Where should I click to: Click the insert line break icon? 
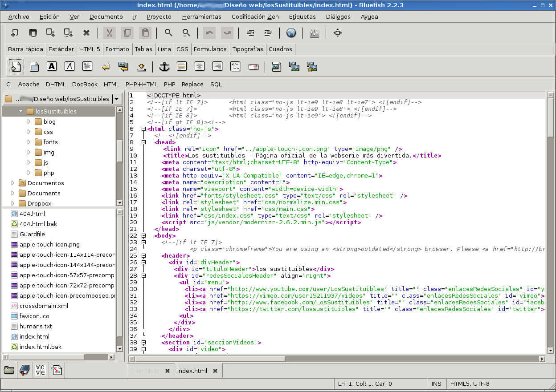[x=106, y=67]
